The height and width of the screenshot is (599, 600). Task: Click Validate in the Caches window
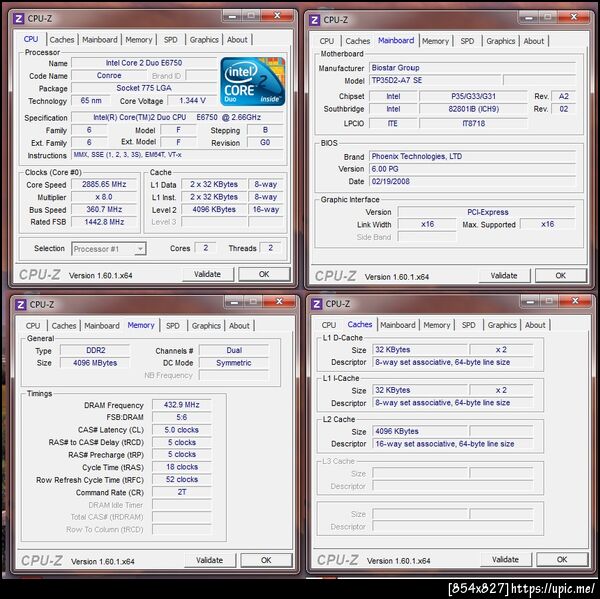pos(505,559)
